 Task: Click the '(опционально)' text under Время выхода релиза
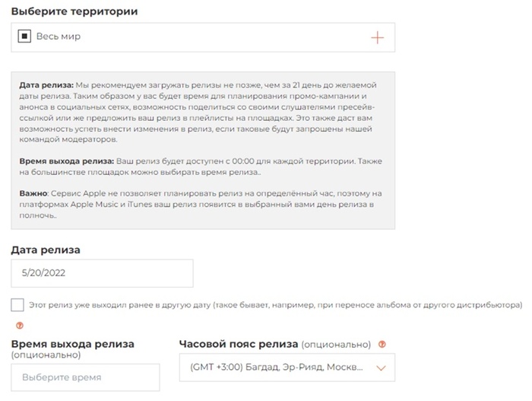pyautogui.click(x=46, y=355)
